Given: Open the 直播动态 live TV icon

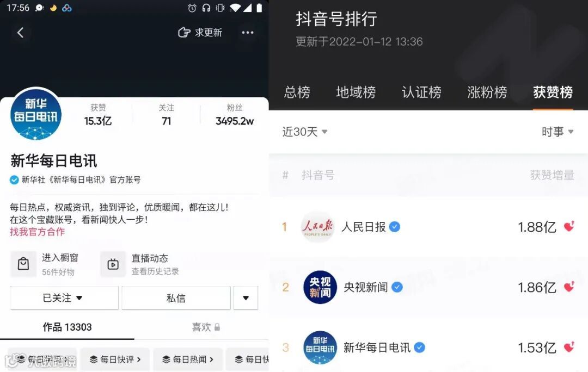Looking at the screenshot, I should [x=113, y=264].
